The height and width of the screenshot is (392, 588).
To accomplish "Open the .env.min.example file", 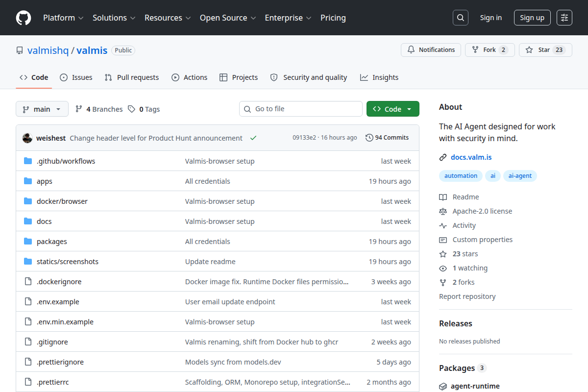I will pyautogui.click(x=65, y=322).
